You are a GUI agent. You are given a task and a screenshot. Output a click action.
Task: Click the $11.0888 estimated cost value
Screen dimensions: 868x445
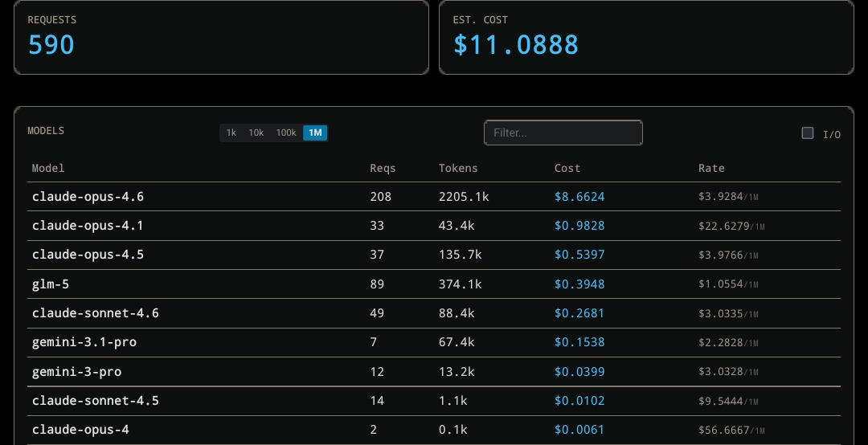(516, 45)
